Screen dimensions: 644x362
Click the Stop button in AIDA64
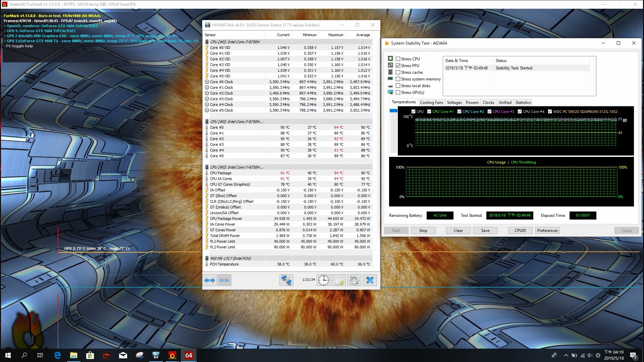point(423,231)
